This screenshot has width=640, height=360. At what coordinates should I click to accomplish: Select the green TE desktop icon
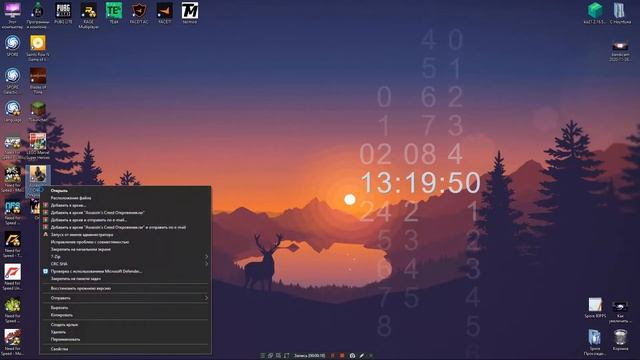(x=114, y=13)
